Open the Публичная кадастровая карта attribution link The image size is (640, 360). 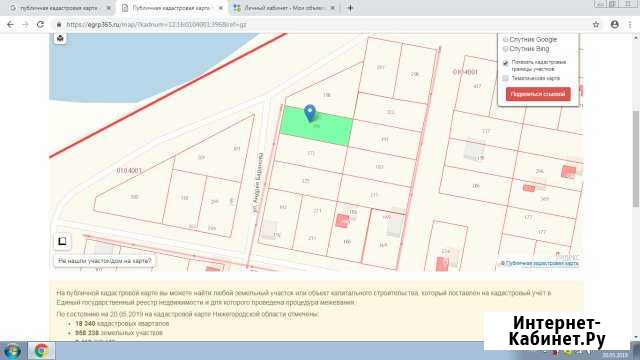point(540,263)
